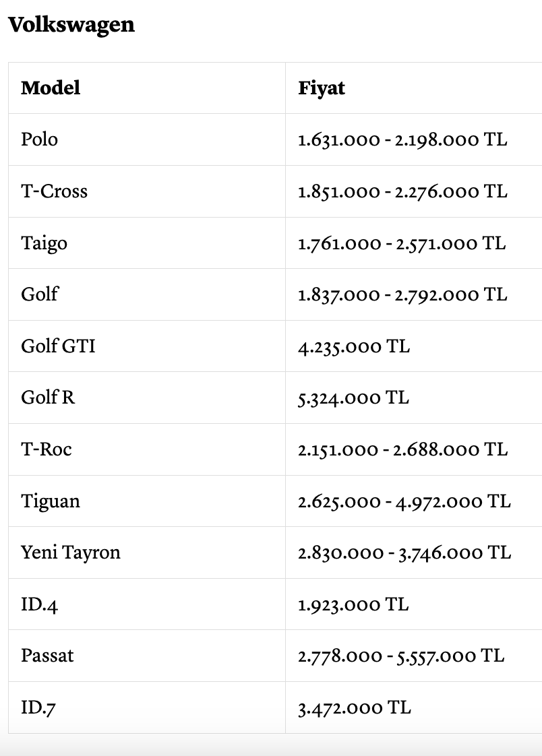Image resolution: width=542 pixels, height=756 pixels.
Task: Click Polo price 1.631.000 - 2.198.000 TL
Action: pos(402,140)
